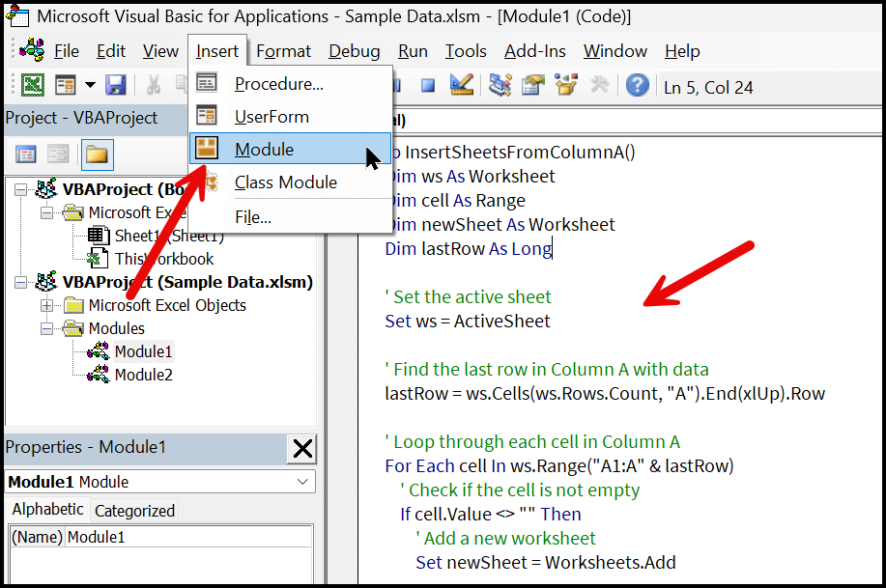Open the insert object dropdown arrow in toolbar
This screenshot has width=886, height=588.
(90, 86)
